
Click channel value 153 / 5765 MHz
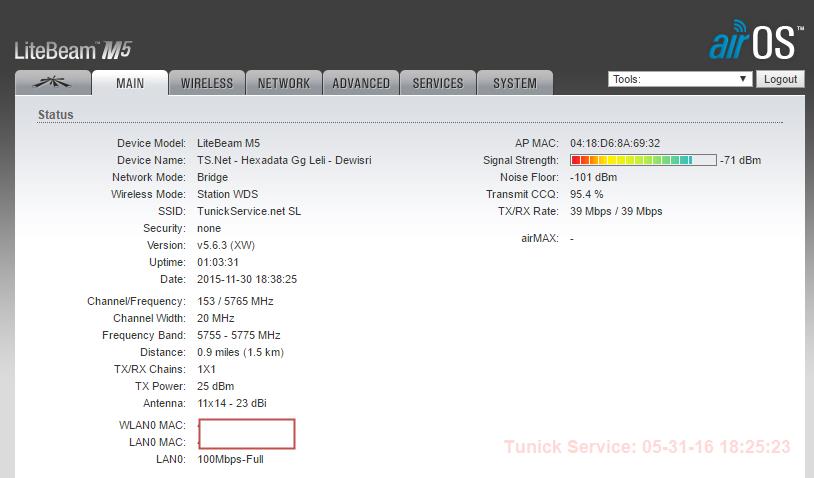235,301
